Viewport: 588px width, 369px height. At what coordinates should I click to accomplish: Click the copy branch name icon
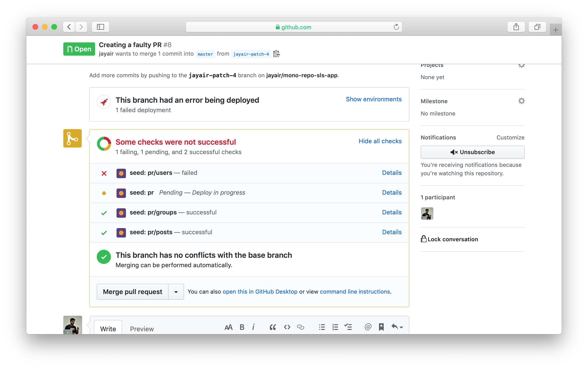(x=276, y=54)
